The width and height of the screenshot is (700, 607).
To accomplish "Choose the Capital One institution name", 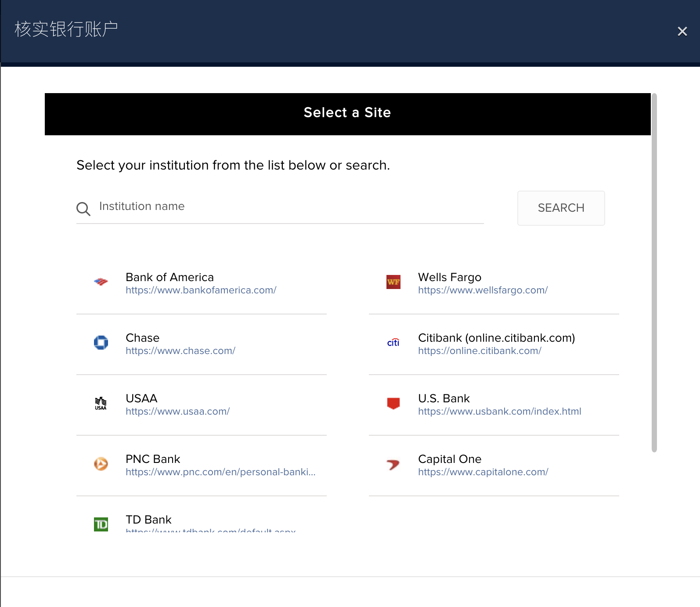I will [450, 459].
